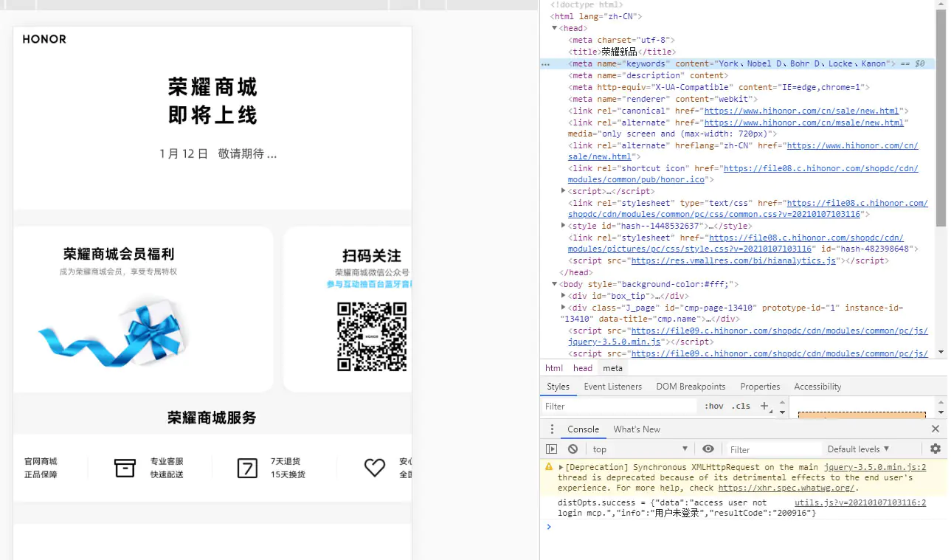
Task: Open the JavaScript context 'top' dropdown
Action: point(640,449)
